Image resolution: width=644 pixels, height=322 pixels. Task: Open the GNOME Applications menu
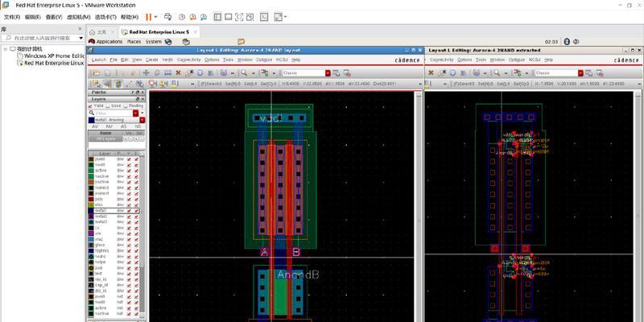click(109, 42)
